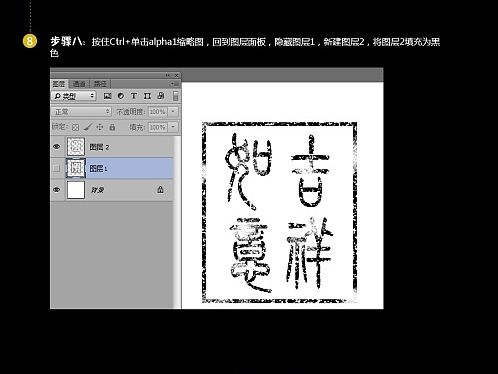Open the fill slider arrow
This screenshot has height=374, width=498.
(x=173, y=127)
